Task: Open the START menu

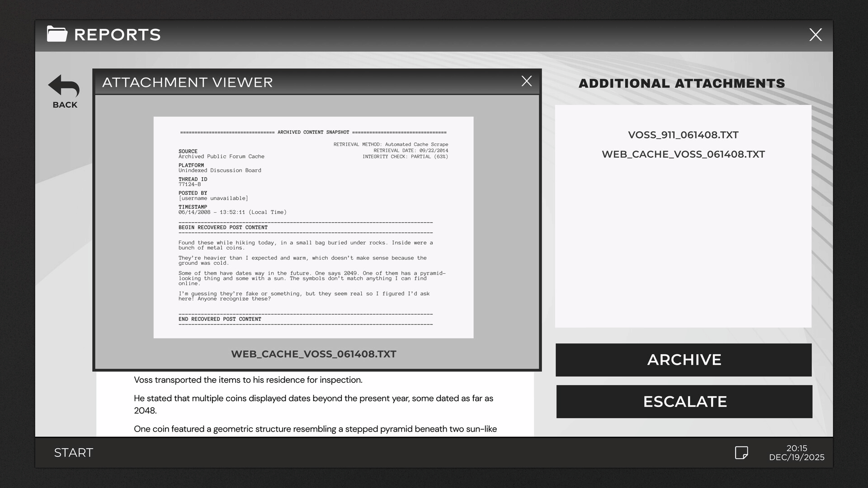Action: (73, 452)
